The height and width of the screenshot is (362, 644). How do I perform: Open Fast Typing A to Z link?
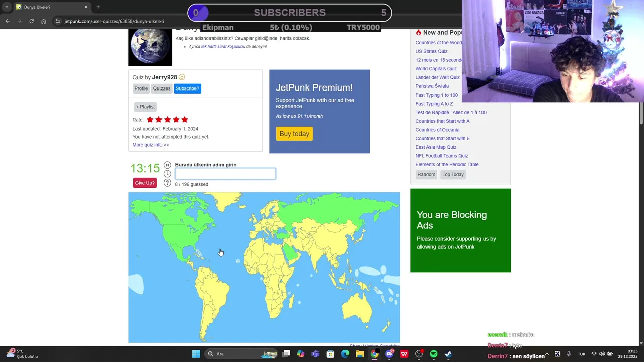pyautogui.click(x=434, y=104)
